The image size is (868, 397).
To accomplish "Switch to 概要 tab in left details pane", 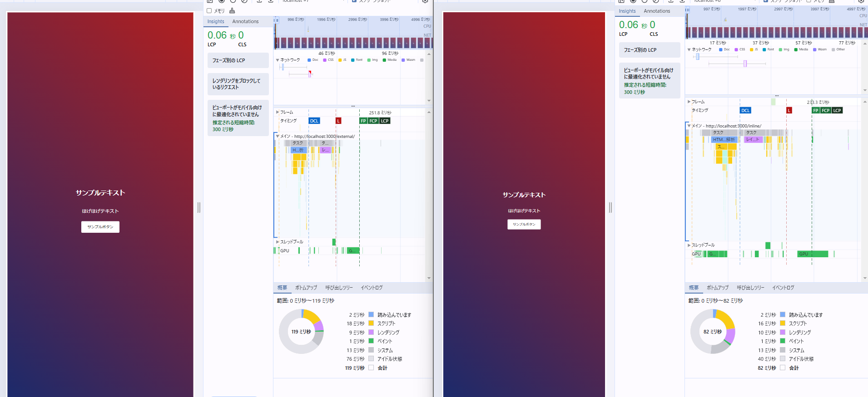I will coord(282,288).
